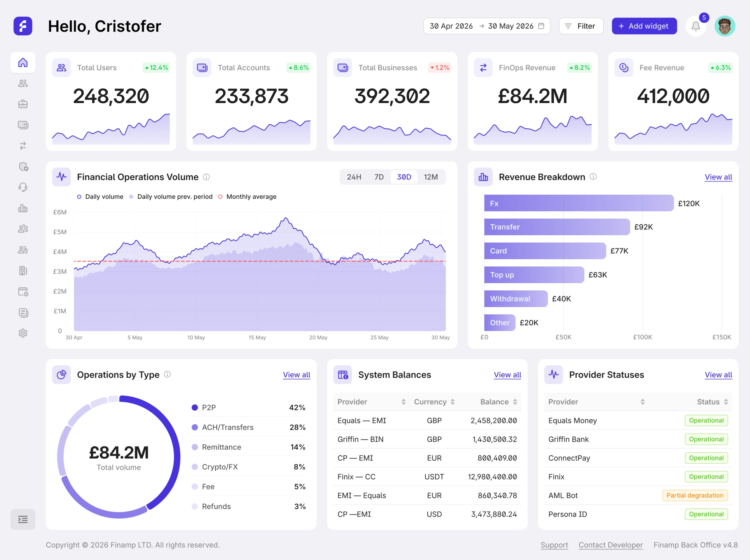Click the Financial Operations Volume info icon

coord(206,177)
